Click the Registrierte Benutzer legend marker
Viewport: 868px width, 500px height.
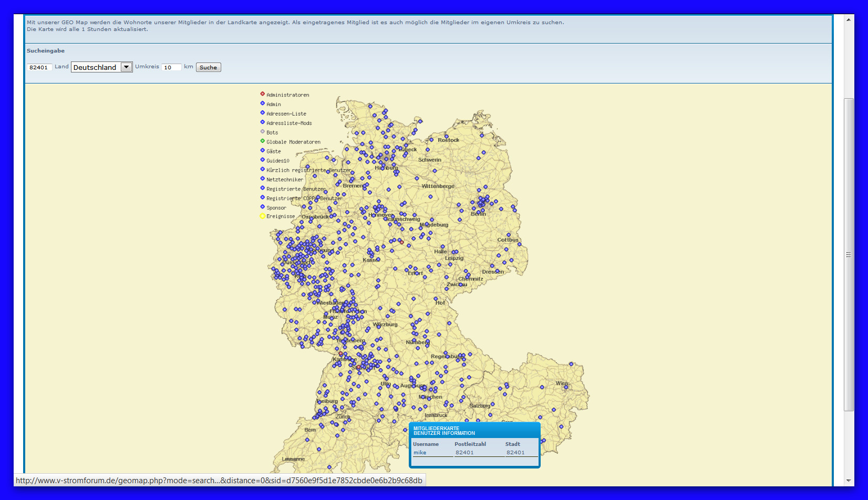point(263,189)
